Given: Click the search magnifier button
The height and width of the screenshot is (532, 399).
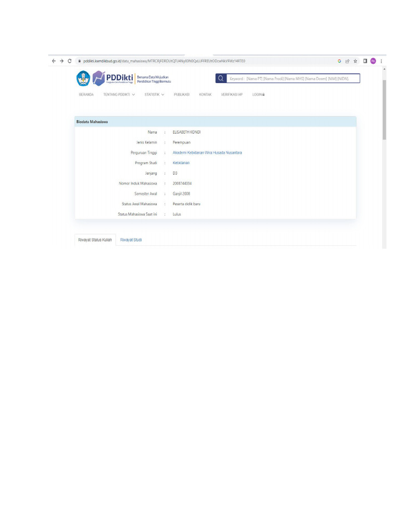Looking at the screenshot, I should tap(221, 78).
